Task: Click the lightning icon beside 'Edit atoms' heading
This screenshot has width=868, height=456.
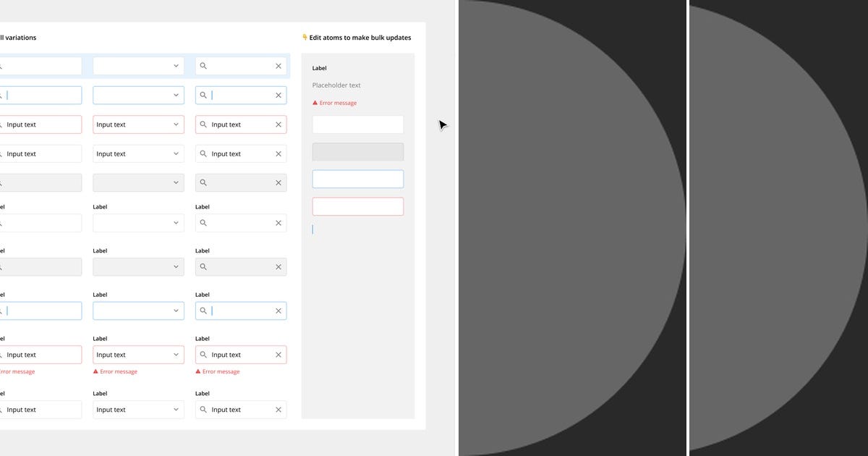Action: [x=305, y=38]
